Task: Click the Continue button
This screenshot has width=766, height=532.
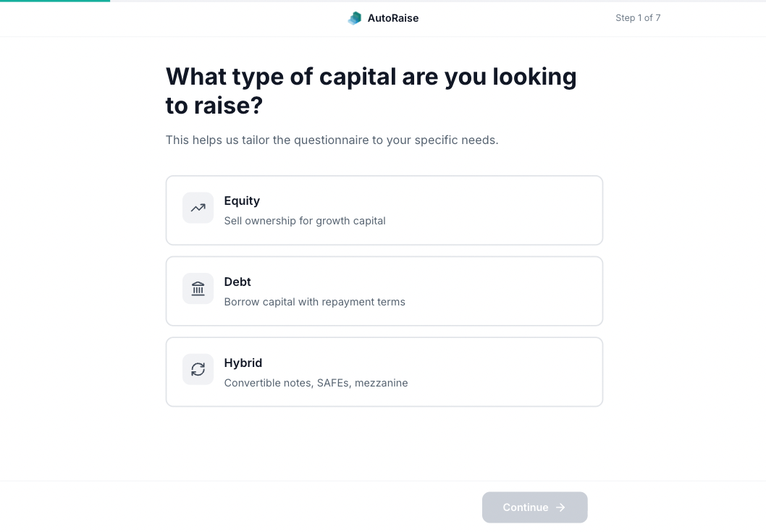Action: tap(534, 507)
